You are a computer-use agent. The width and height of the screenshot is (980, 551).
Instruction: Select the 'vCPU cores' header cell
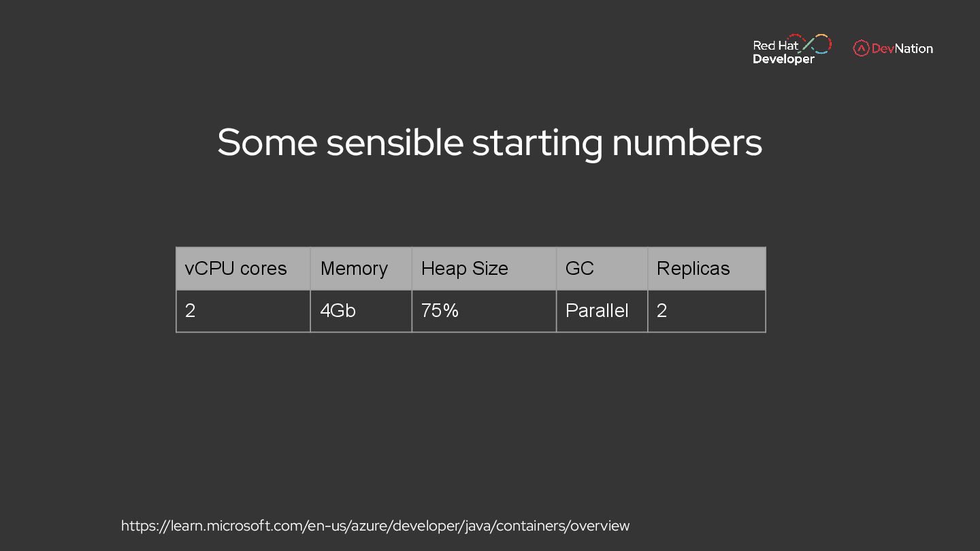coord(243,269)
